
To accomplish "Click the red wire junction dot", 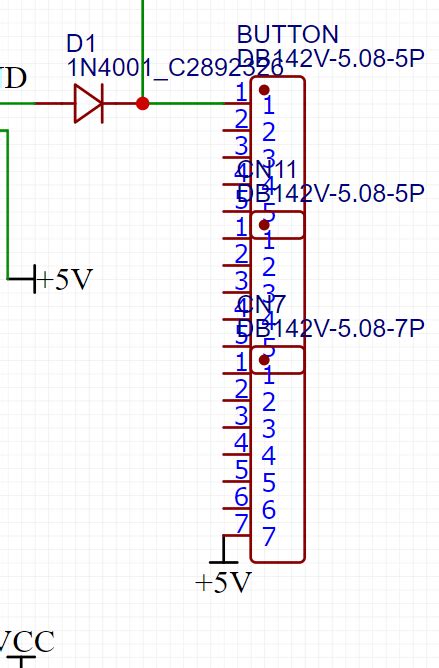I will pyautogui.click(x=143, y=104).
